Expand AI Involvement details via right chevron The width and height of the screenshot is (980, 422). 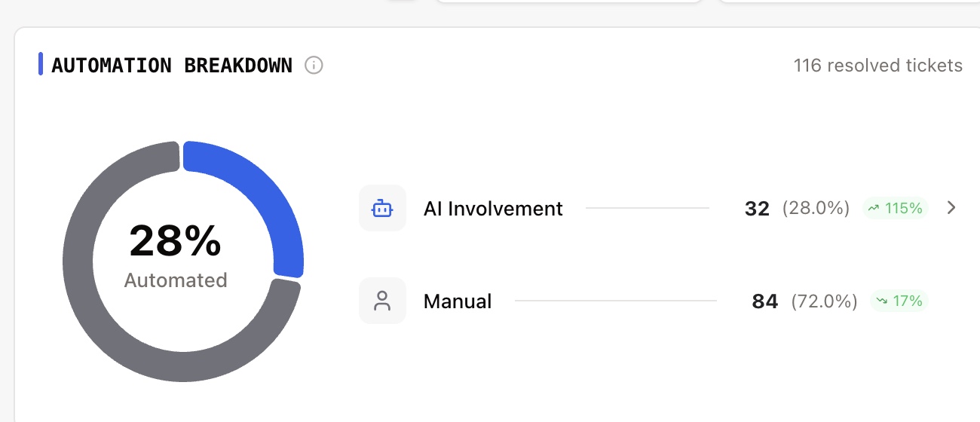pyautogui.click(x=951, y=208)
